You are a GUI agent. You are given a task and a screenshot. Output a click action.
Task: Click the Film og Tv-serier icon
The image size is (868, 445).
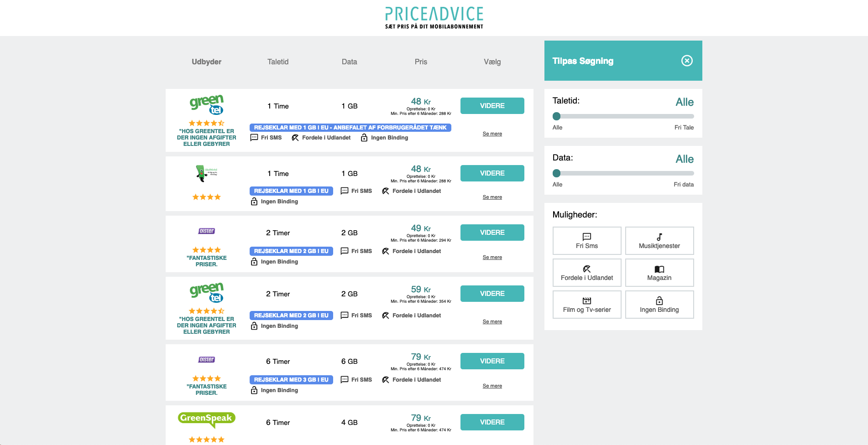(586, 301)
